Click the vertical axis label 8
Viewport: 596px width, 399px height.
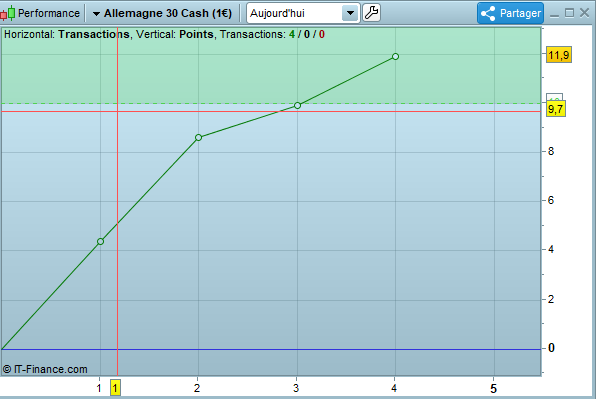point(551,152)
